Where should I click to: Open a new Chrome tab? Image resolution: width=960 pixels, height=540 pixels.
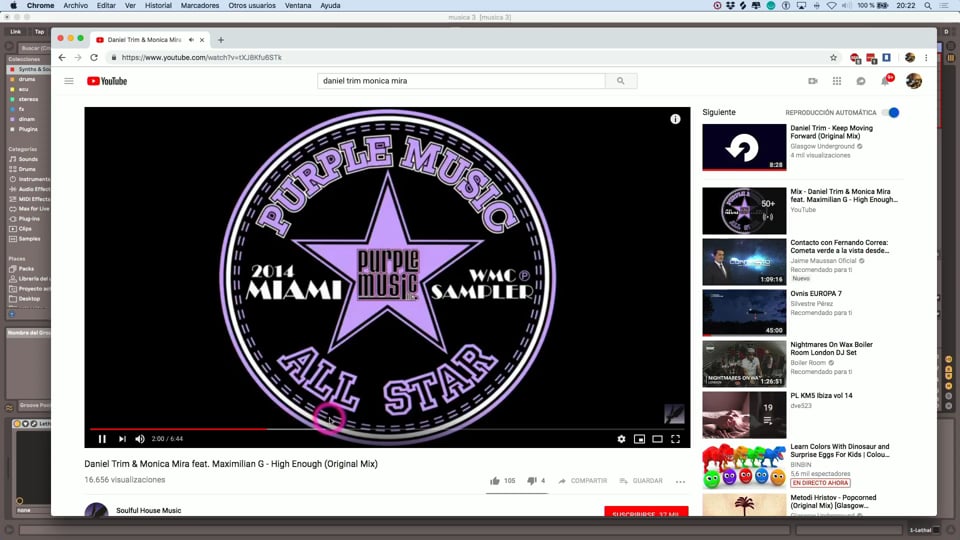[221, 40]
